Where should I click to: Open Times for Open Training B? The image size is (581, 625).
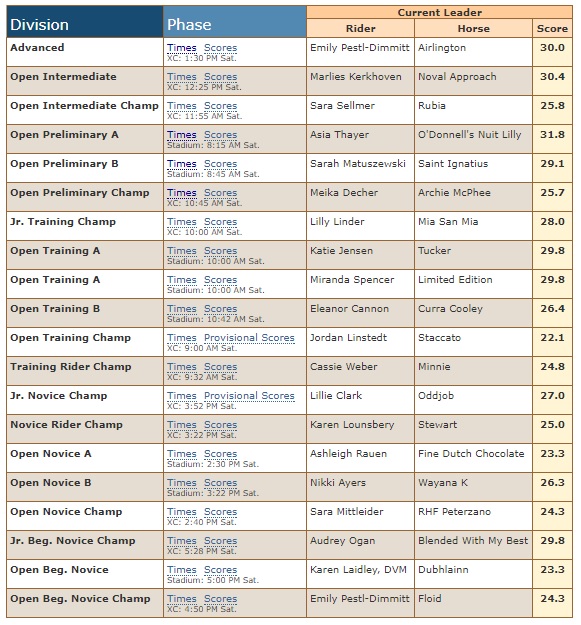182,309
